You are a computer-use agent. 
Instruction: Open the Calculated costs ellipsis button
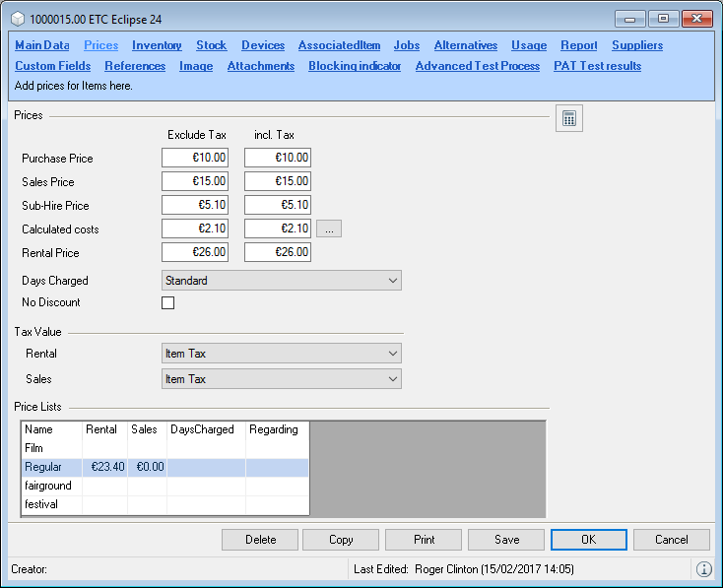click(x=329, y=229)
